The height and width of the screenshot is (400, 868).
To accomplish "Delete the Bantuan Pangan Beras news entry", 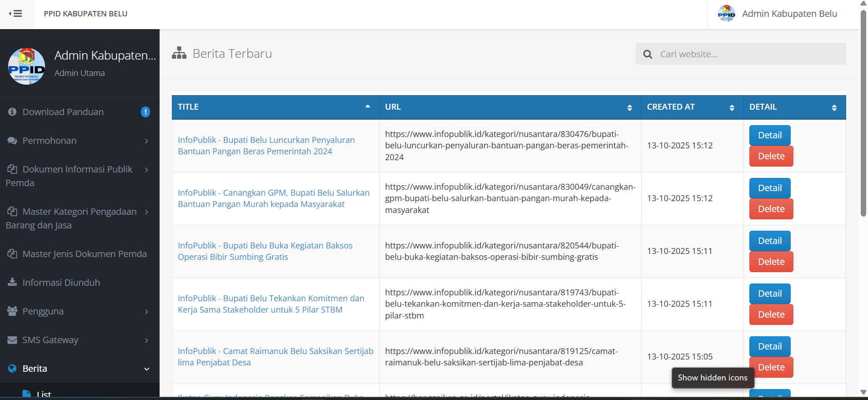I will (771, 156).
